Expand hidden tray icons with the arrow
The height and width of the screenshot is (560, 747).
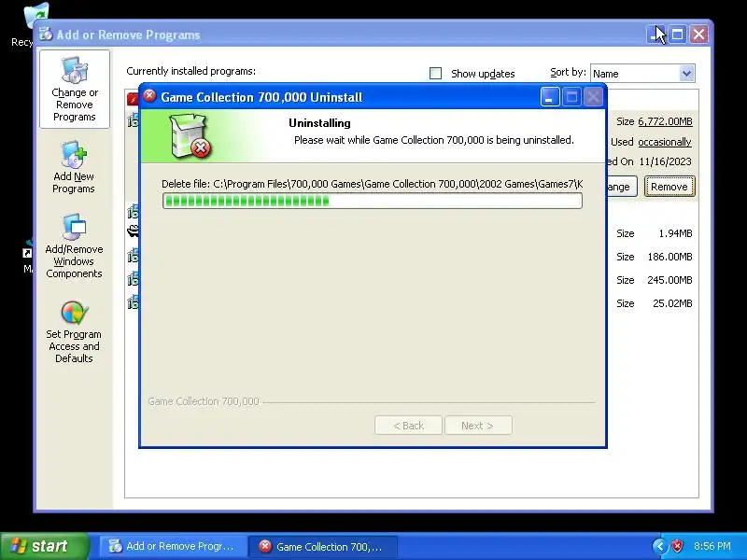(660, 546)
